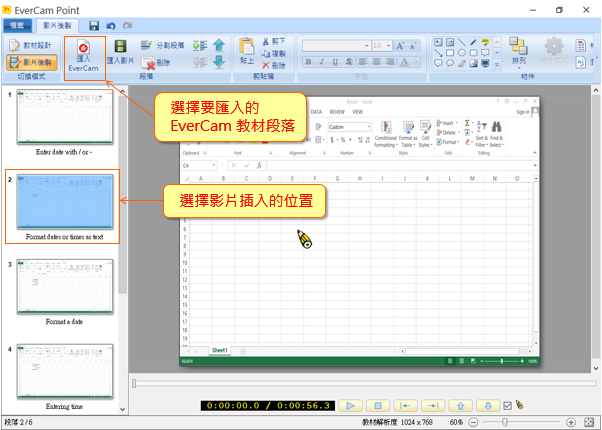
Task: Click the 排列 arrange icon
Action: point(518,52)
